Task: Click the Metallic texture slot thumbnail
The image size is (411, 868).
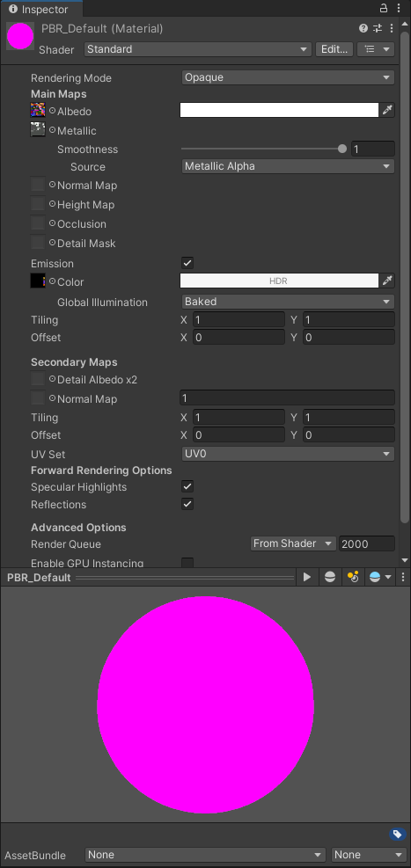Action: [38, 129]
